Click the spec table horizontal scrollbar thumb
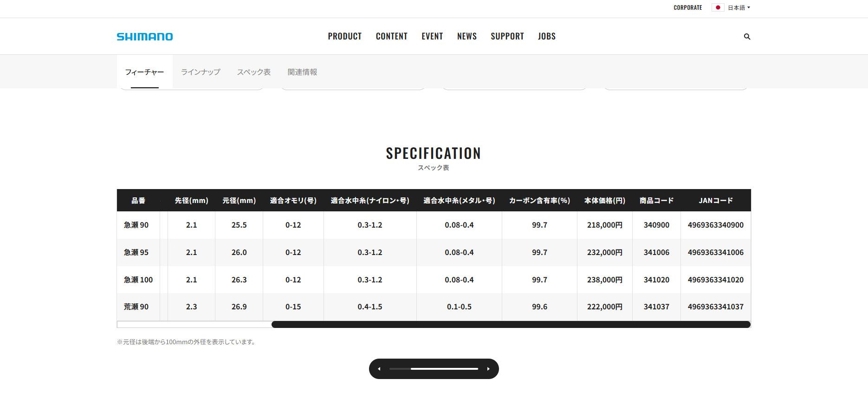 pyautogui.click(x=511, y=324)
